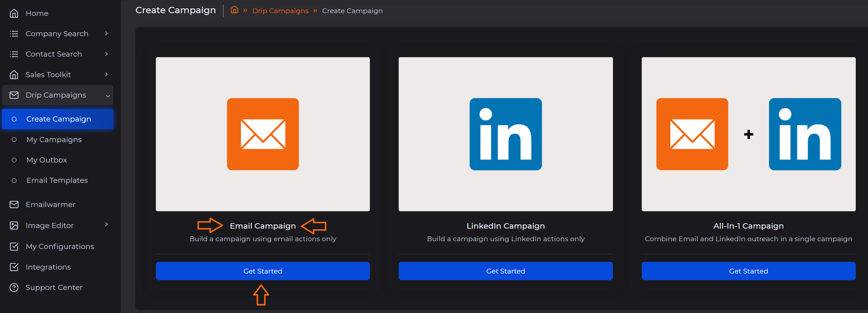Viewport: 868px width, 313px height.
Task: Click "Build a campaign using LinkedIn actions only"
Action: pos(505,239)
